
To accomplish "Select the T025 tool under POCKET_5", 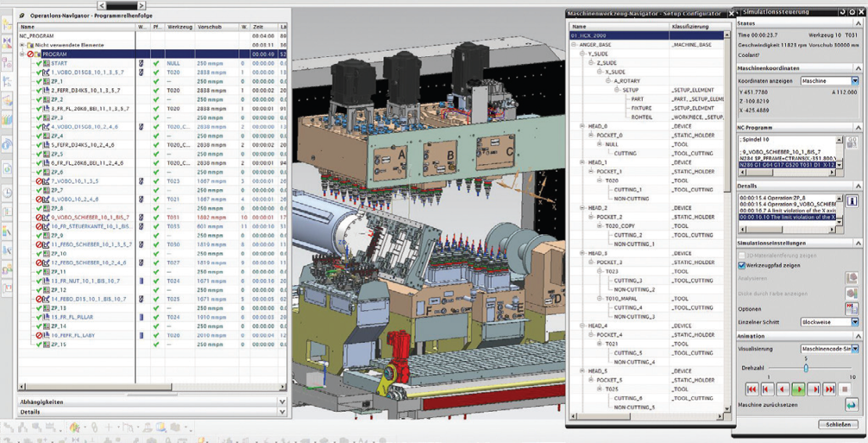I will (x=612, y=389).
